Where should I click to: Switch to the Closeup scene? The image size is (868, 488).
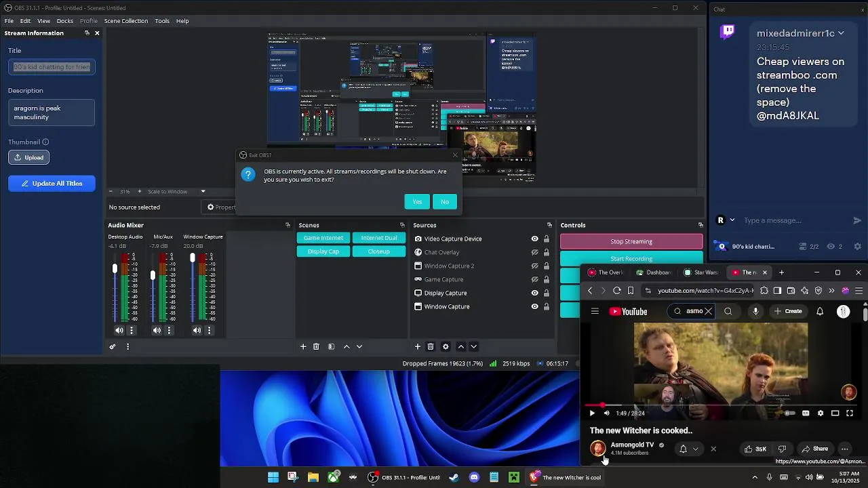[379, 251]
